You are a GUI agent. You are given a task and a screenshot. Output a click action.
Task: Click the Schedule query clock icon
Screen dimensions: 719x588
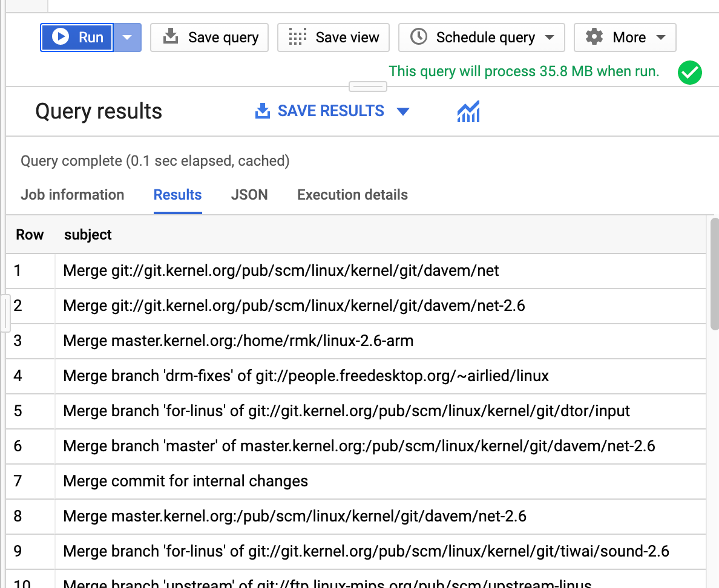[x=418, y=37]
